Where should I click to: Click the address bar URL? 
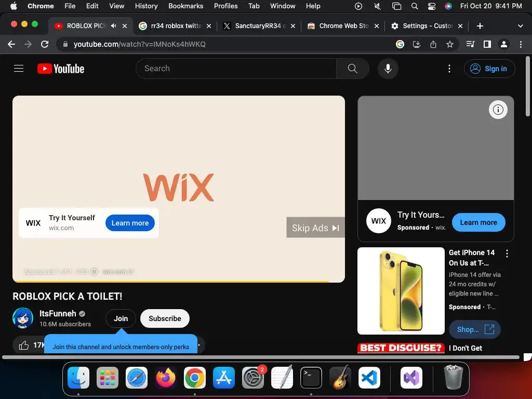tap(139, 44)
